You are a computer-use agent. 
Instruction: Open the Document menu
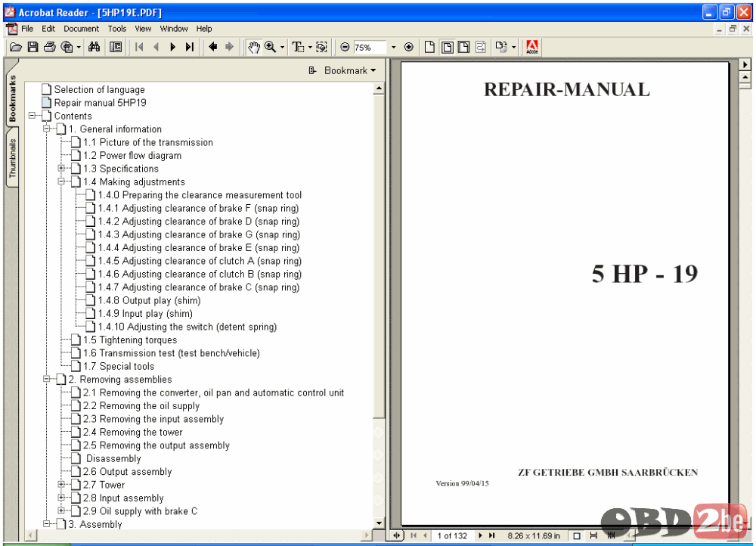tap(81, 29)
